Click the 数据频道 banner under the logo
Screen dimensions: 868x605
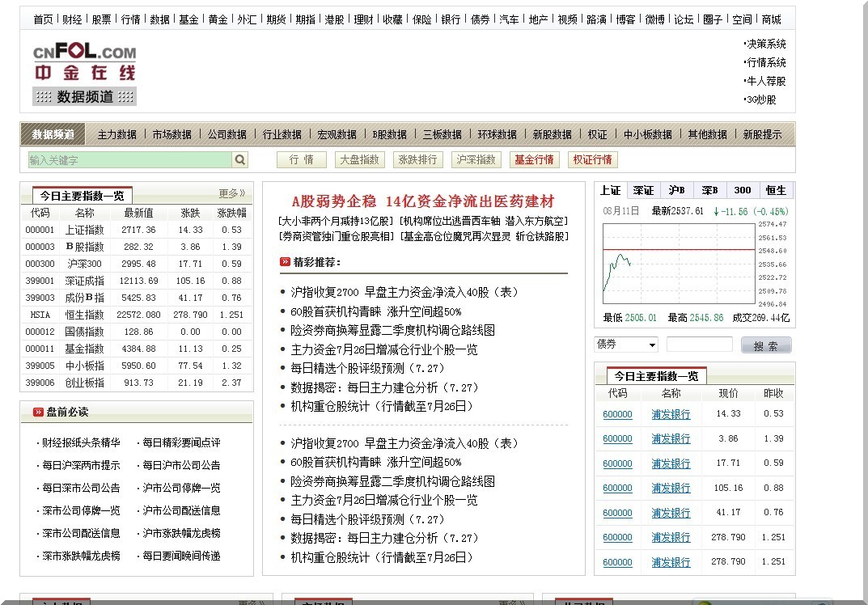(x=84, y=97)
